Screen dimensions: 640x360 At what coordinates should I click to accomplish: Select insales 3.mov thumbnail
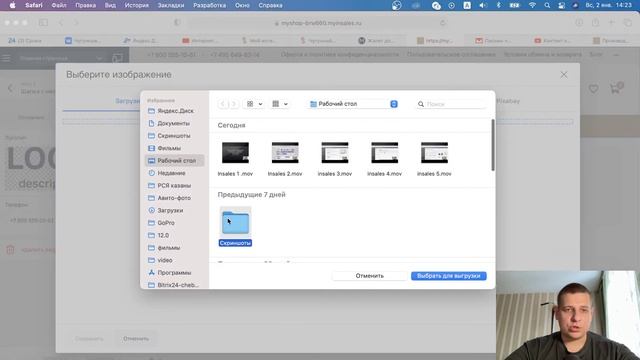[x=335, y=153]
